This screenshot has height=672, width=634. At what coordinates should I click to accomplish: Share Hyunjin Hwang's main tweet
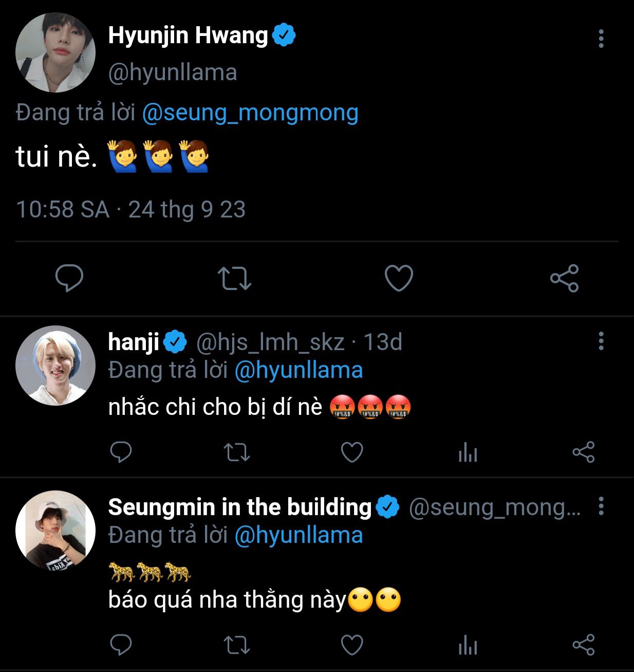point(564,278)
